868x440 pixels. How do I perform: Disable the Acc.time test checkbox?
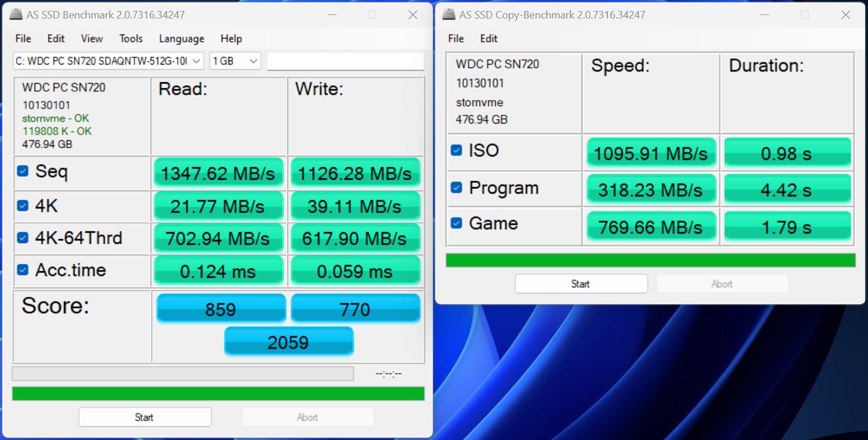click(x=23, y=270)
